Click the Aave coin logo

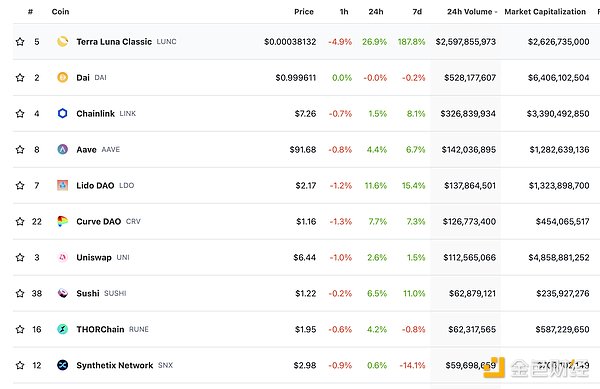pos(62,150)
